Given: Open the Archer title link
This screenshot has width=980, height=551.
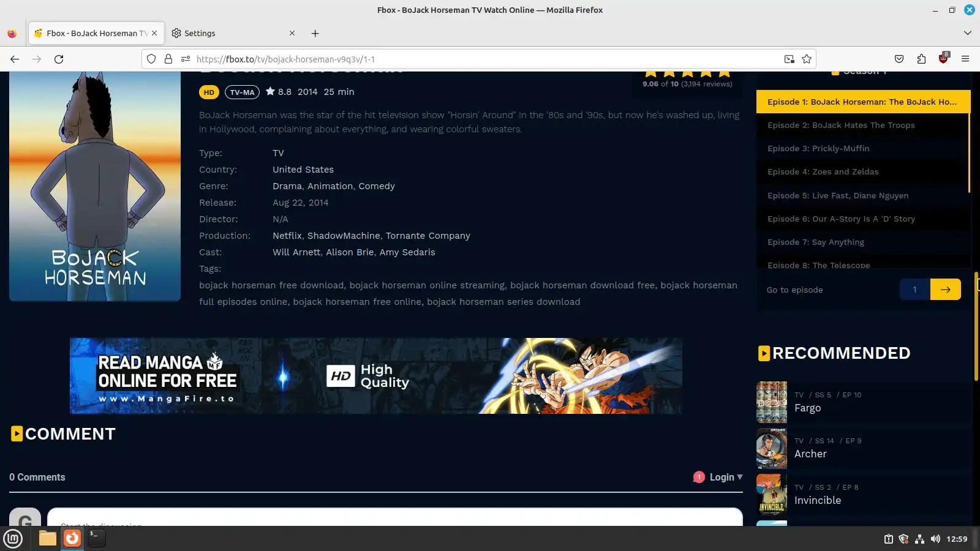Looking at the screenshot, I should click(810, 454).
